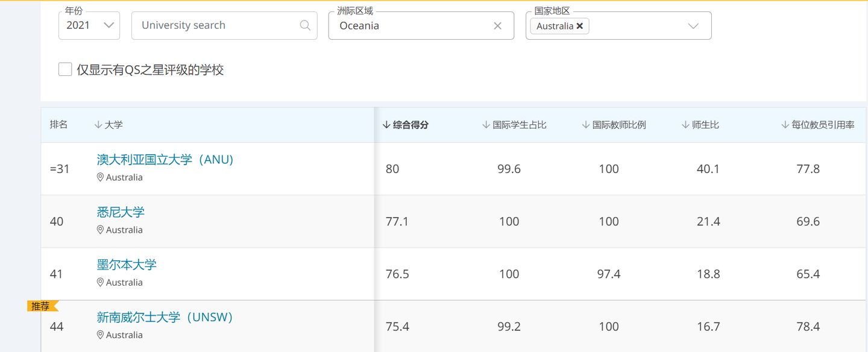Click the location pin icon under ANU
Screen dimensions: 868x352
pos(100,177)
